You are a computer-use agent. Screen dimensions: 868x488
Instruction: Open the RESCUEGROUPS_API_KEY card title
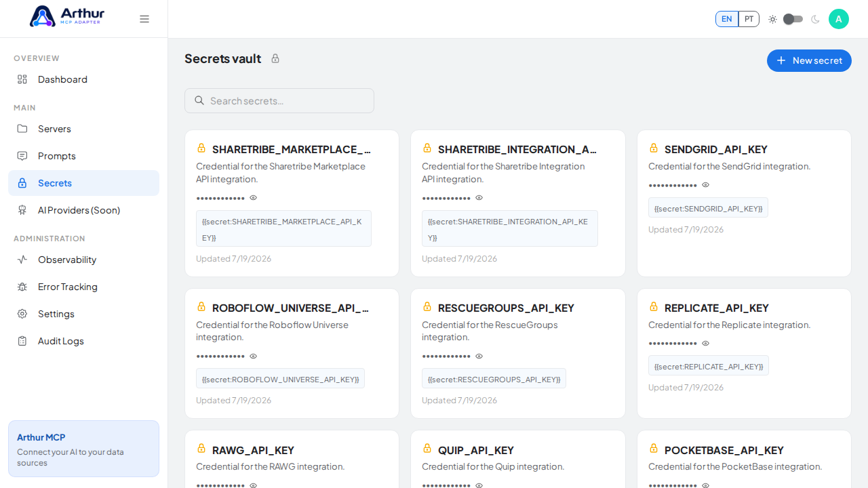click(x=506, y=308)
